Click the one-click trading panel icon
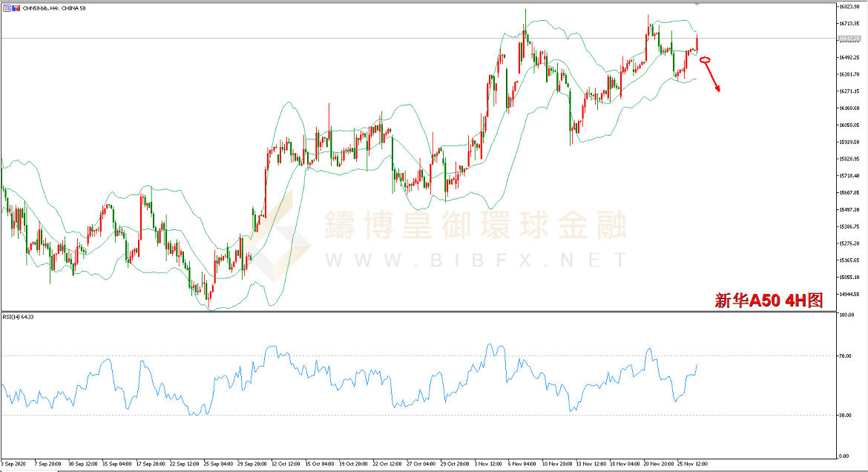This screenshot has height=472, width=868. point(6,7)
